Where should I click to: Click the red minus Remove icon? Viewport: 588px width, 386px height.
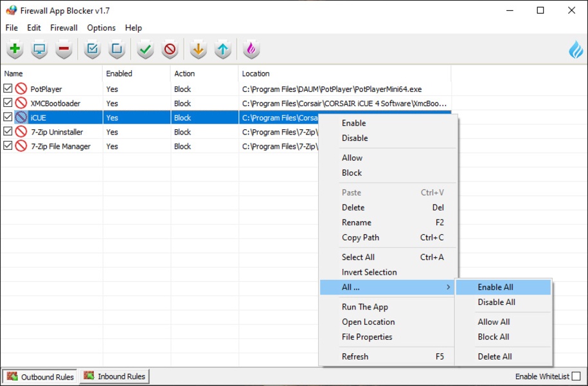(x=64, y=49)
